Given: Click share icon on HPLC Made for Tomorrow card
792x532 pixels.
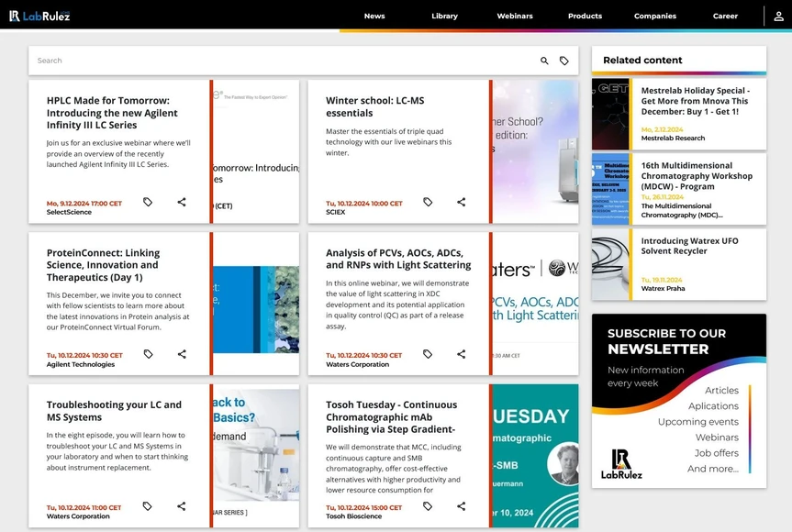Looking at the screenshot, I should (182, 202).
